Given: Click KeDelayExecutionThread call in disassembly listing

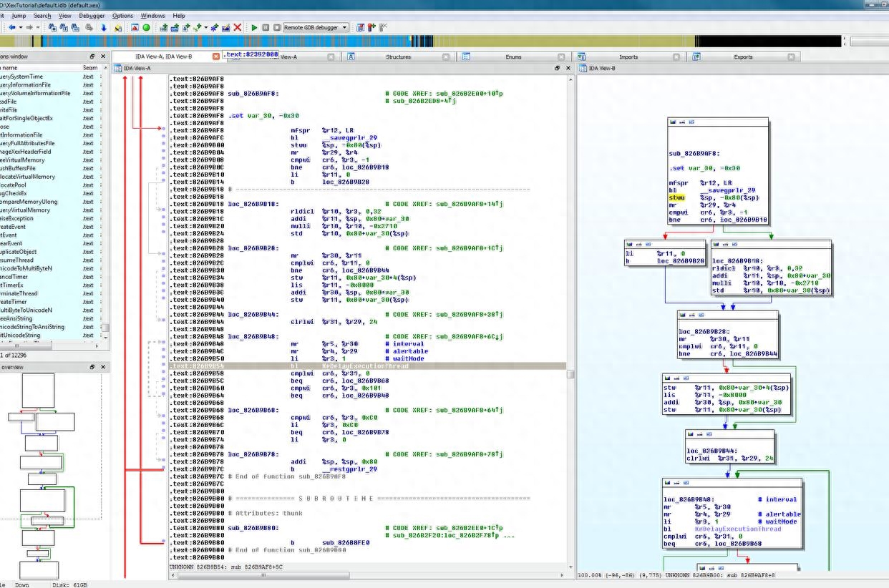Looking at the screenshot, I should 366,366.
